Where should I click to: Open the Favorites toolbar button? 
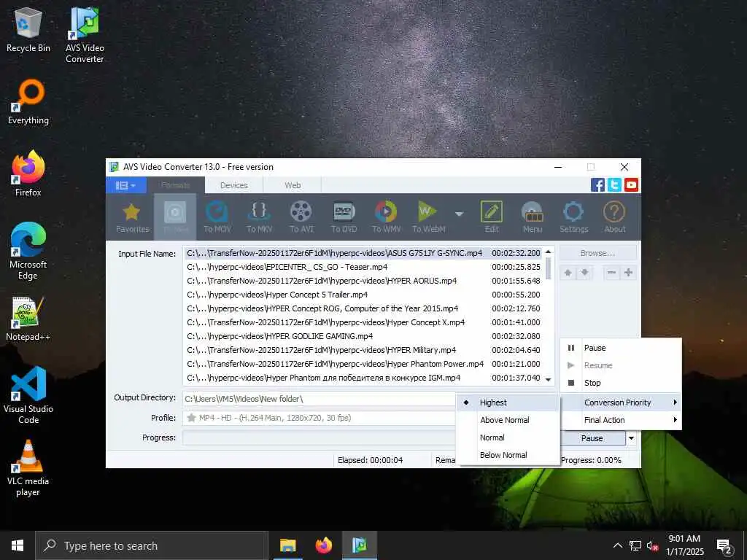pyautogui.click(x=132, y=217)
